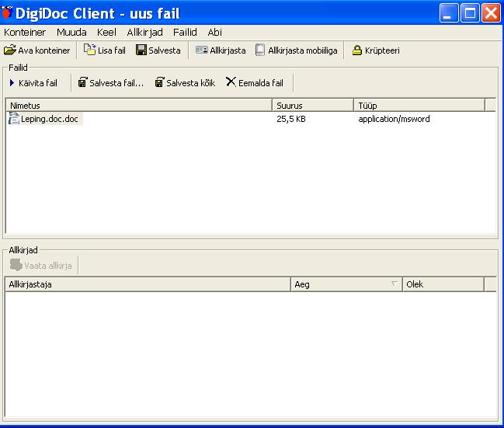
Task: Sort signatures by Aeg column header
Action: tap(346, 284)
